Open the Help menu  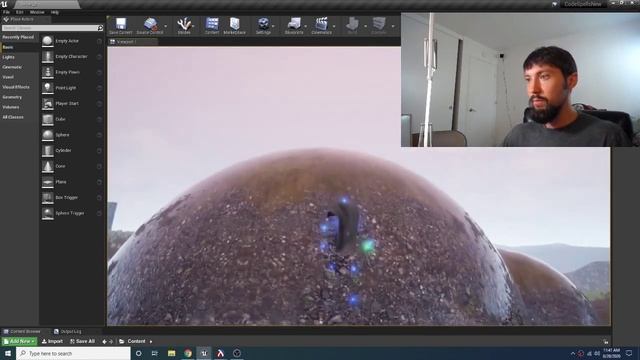[x=55, y=12]
